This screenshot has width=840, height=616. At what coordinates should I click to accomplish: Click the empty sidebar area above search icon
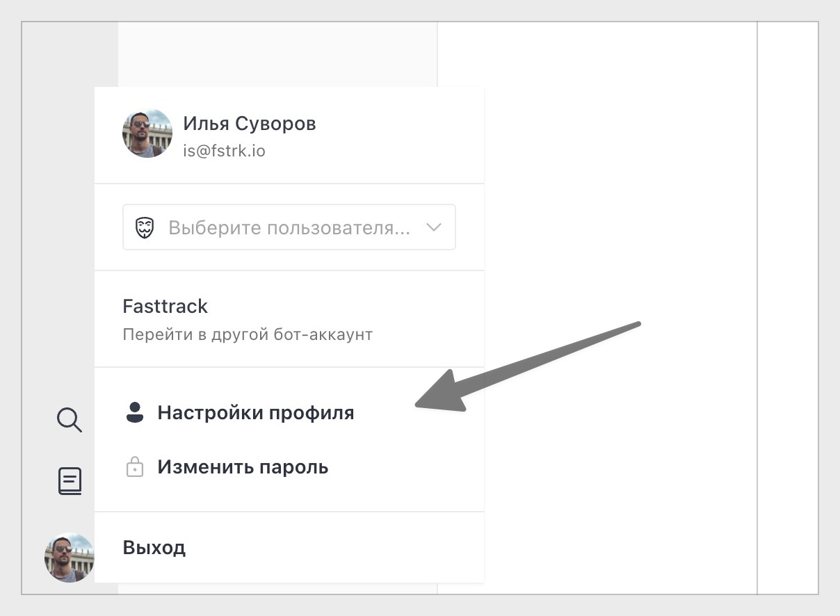pyautogui.click(x=70, y=209)
